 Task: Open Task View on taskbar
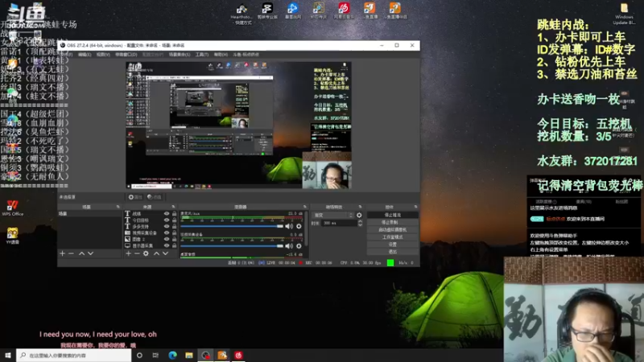point(155,355)
